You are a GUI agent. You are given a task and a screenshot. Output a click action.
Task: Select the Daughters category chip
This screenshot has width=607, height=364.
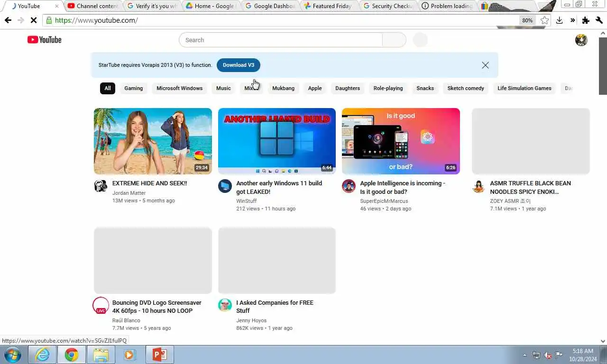pos(348,88)
